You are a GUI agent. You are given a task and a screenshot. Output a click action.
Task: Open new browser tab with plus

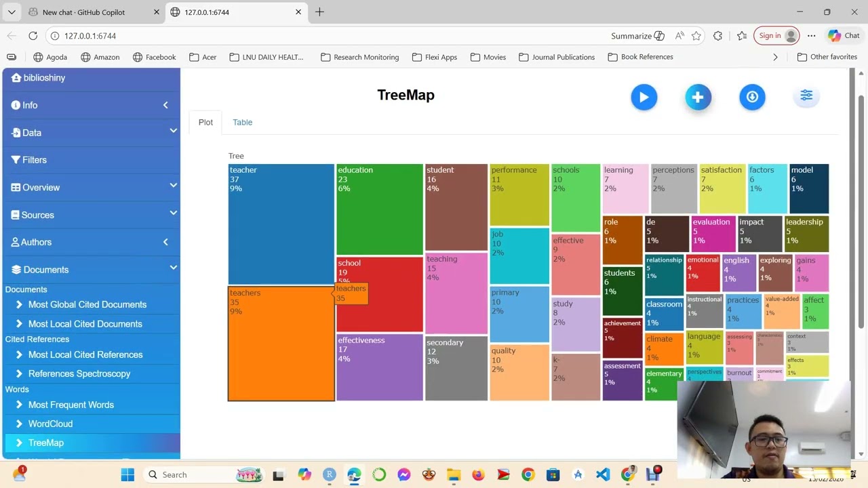[x=319, y=12]
